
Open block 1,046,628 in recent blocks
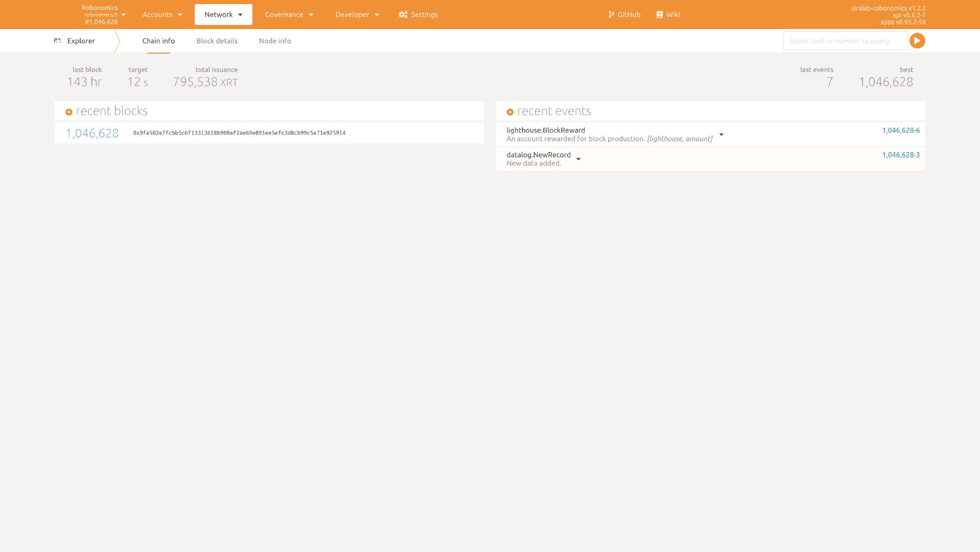pyautogui.click(x=92, y=133)
